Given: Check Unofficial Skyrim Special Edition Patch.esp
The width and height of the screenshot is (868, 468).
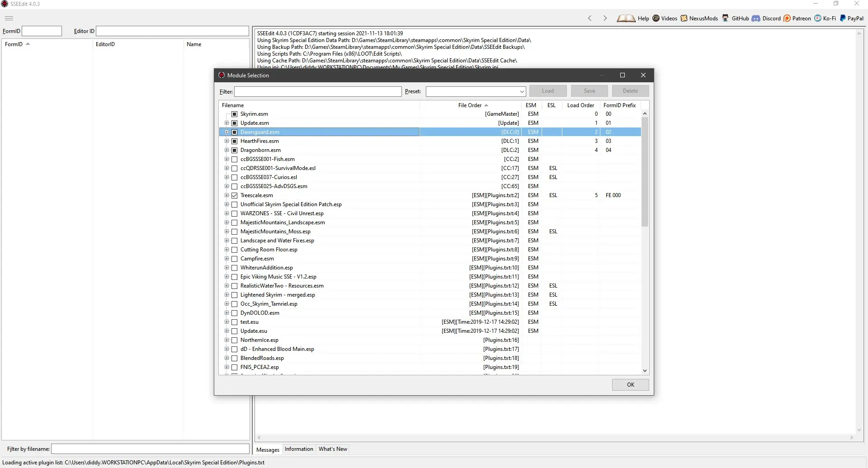Looking at the screenshot, I should tap(234, 204).
